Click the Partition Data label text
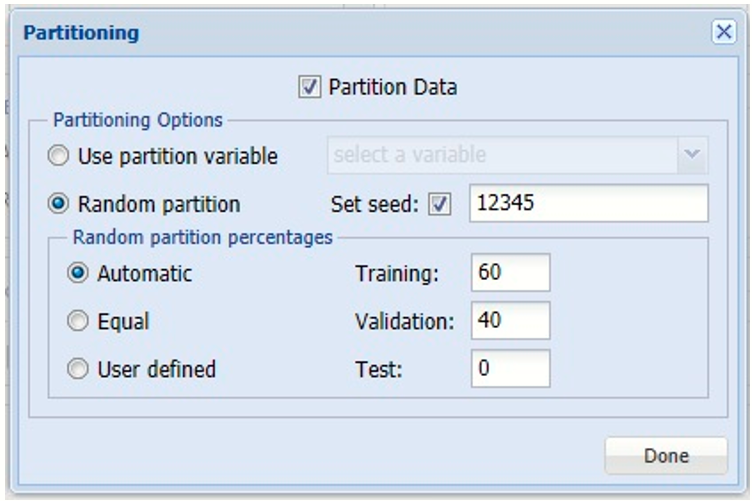752x501 pixels. point(392,87)
